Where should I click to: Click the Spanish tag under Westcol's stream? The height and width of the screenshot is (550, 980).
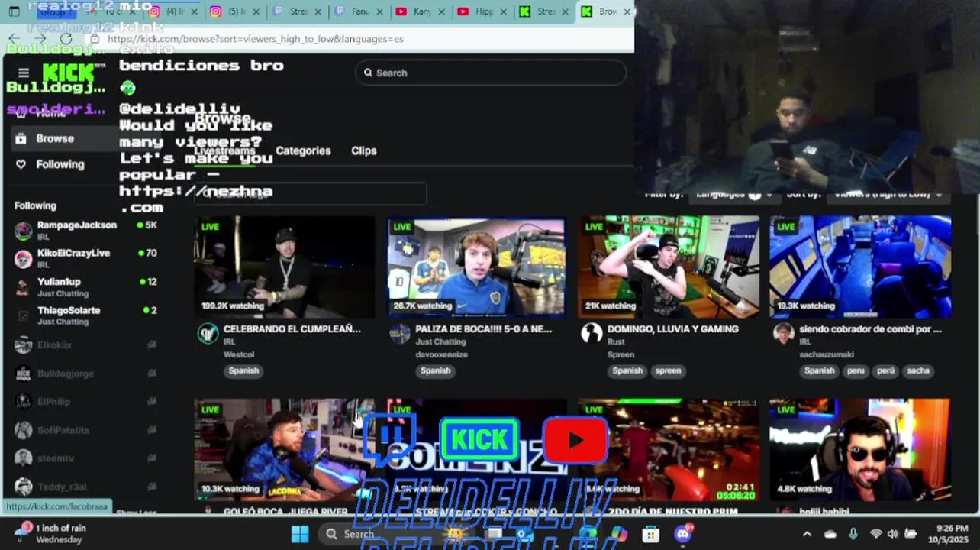243,370
